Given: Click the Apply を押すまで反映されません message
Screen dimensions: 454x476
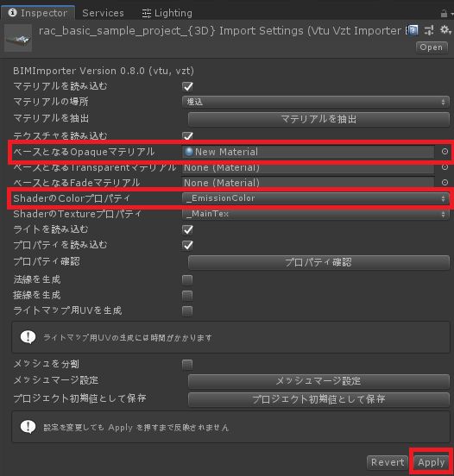Looking at the screenshot, I should (136, 428).
